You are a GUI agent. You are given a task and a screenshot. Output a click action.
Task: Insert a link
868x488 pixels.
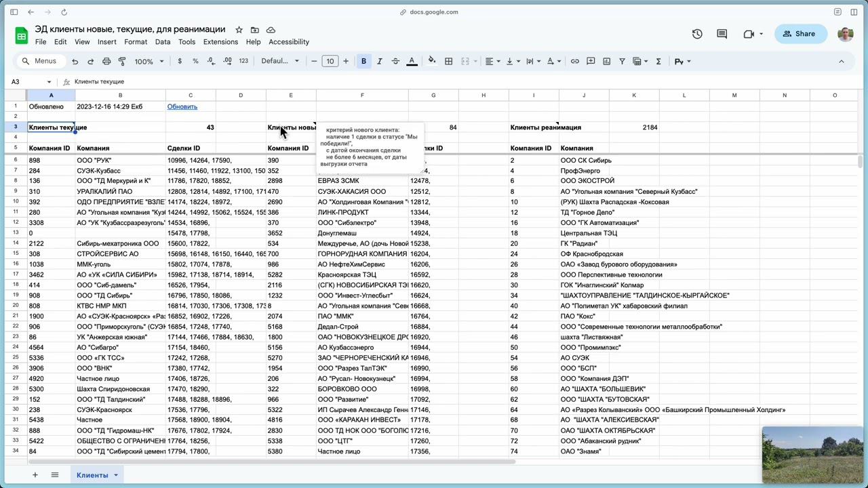[x=574, y=61]
